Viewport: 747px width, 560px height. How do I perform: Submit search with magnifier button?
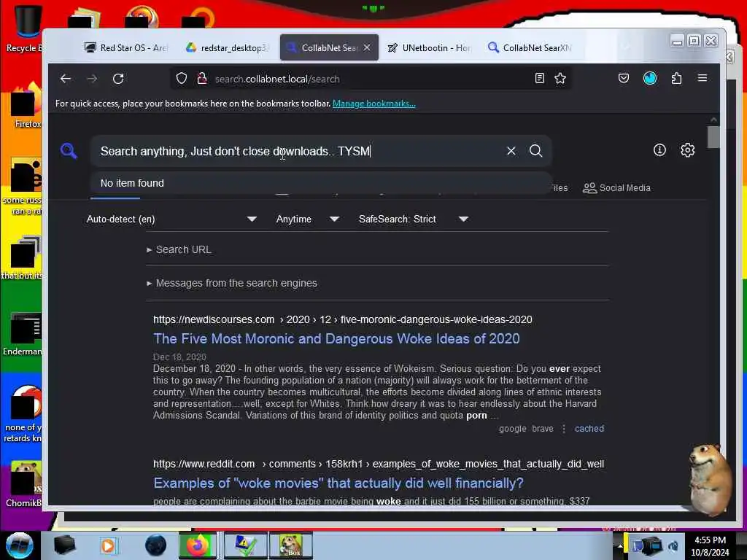click(x=536, y=151)
